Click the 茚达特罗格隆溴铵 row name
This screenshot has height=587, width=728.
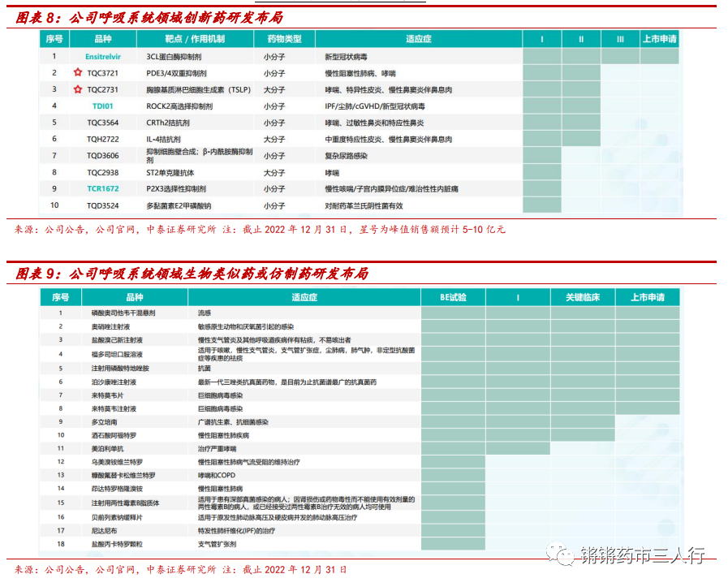(x=117, y=489)
